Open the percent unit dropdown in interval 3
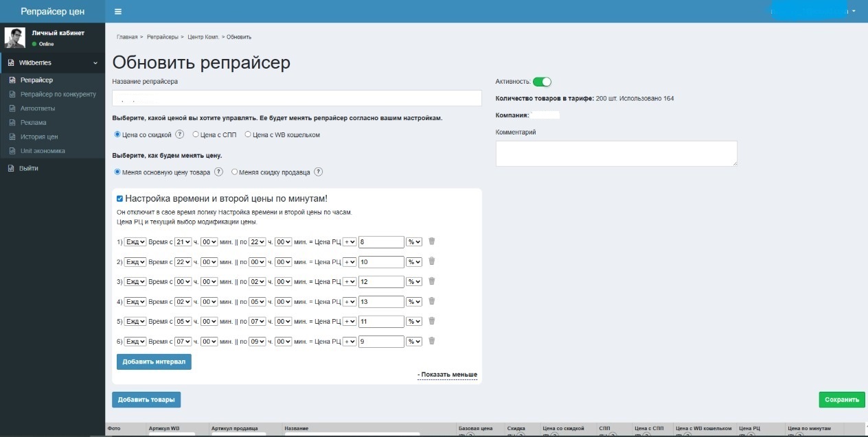Image resolution: width=868 pixels, height=437 pixels. tap(414, 282)
